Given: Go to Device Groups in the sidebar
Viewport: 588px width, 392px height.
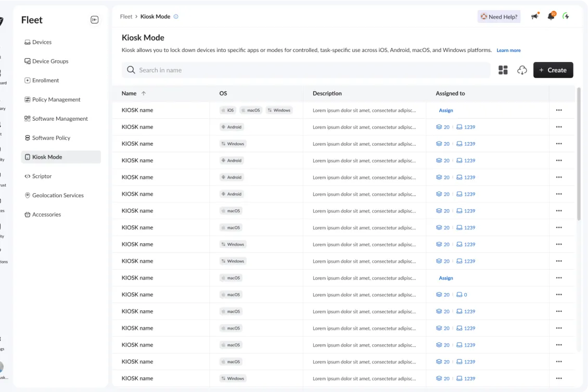Looking at the screenshot, I should [50, 61].
